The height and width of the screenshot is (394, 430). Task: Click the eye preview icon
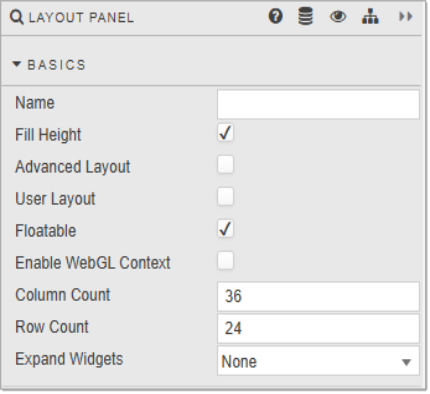pos(338,16)
